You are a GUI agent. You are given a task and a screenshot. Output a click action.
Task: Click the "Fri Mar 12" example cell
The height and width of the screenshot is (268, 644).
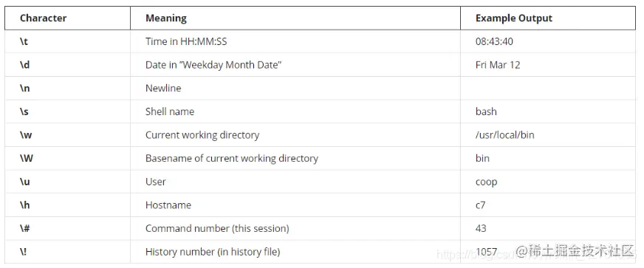[498, 65]
